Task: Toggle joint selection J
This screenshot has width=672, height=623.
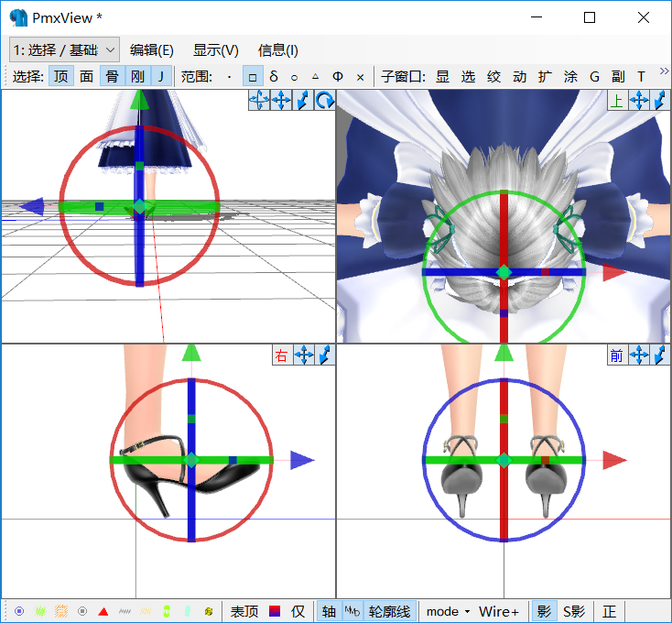Action: 161,76
